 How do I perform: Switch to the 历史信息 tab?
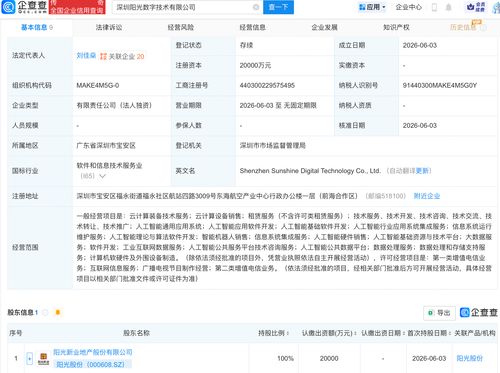(463, 27)
